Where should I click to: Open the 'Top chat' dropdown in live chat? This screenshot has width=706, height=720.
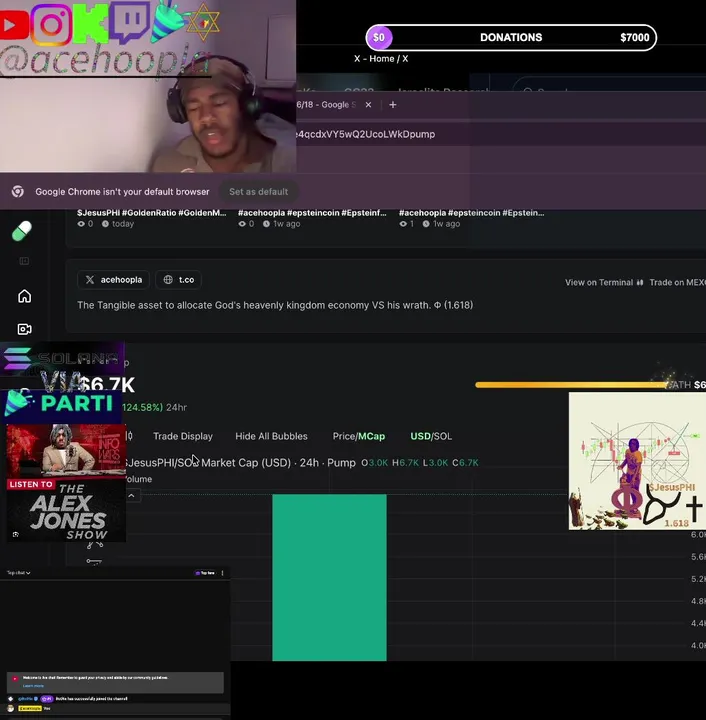(x=18, y=573)
